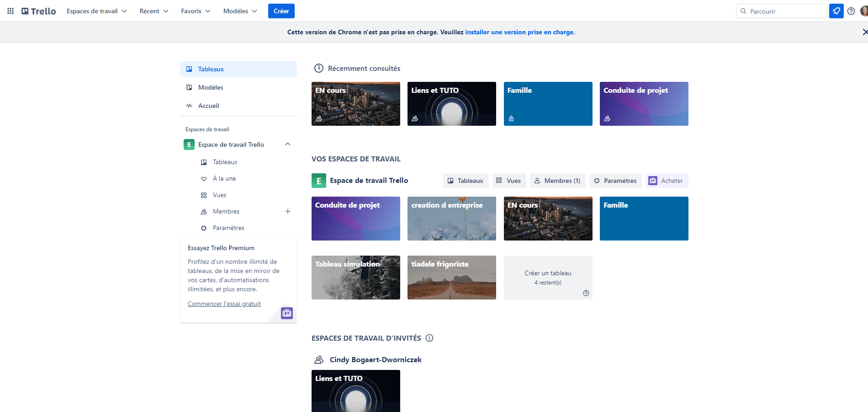This screenshot has width=868, height=412.
Task: Open the Espaces de travail dropdown
Action: click(x=96, y=11)
